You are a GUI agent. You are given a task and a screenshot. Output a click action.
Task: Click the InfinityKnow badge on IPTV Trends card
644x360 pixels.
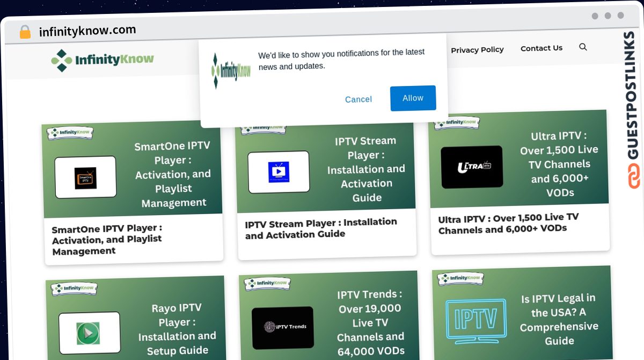(x=268, y=283)
